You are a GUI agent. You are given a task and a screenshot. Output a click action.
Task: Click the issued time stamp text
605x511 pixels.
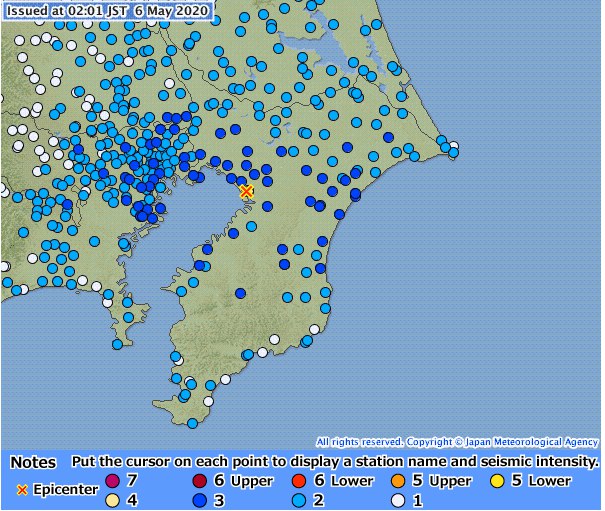click(108, 11)
